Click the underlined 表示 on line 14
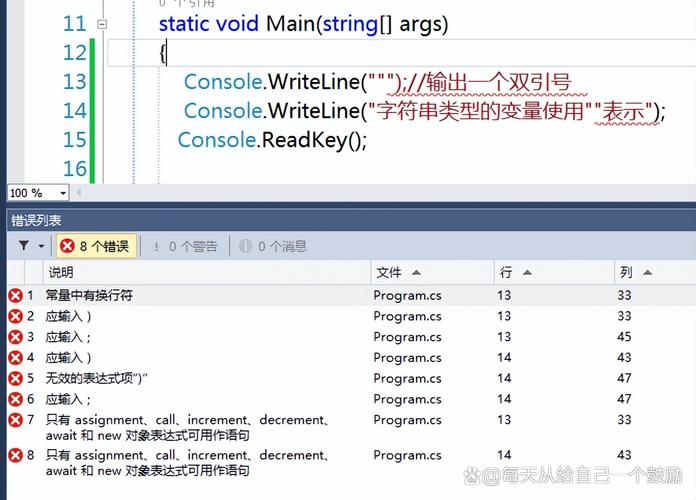This screenshot has height=500, width=696. 624,111
